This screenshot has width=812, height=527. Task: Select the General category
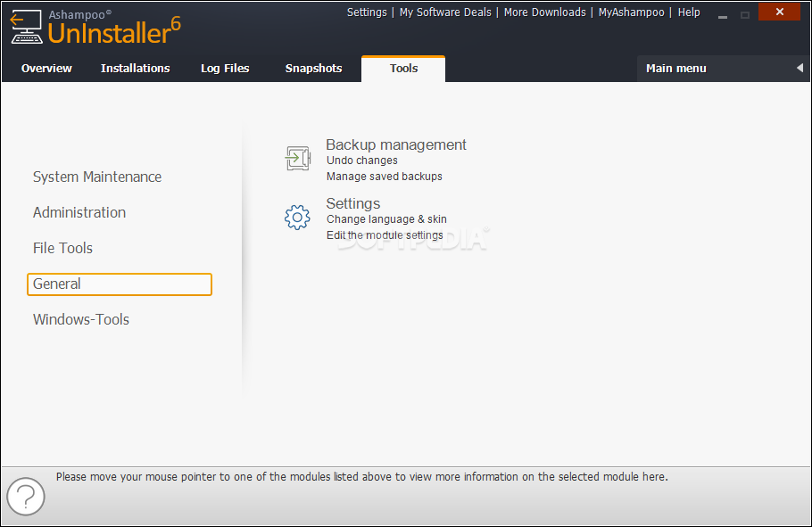120,284
